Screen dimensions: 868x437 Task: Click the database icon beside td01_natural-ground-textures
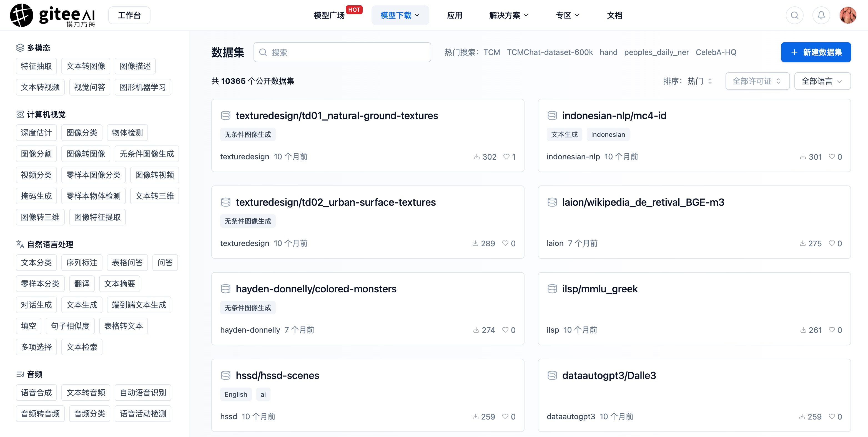pyautogui.click(x=225, y=115)
